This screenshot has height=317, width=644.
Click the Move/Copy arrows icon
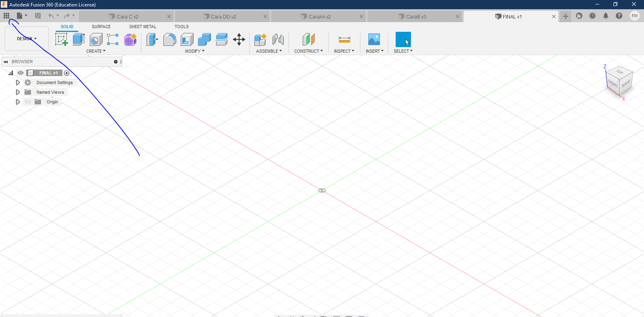[239, 39]
